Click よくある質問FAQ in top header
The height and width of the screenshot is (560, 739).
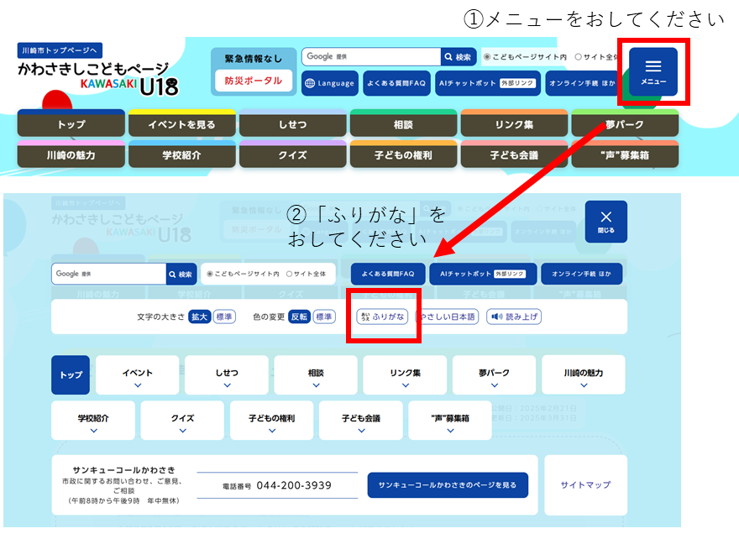(396, 83)
